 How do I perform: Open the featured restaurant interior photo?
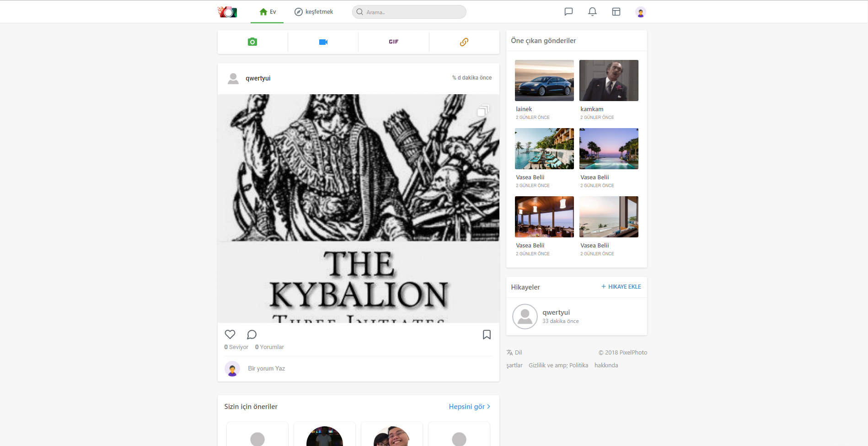[544, 217]
